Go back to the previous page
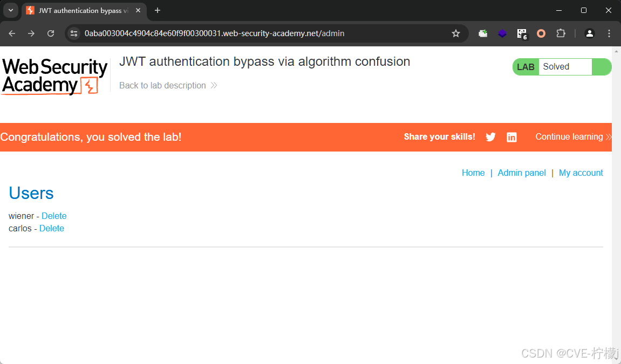 (x=12, y=33)
